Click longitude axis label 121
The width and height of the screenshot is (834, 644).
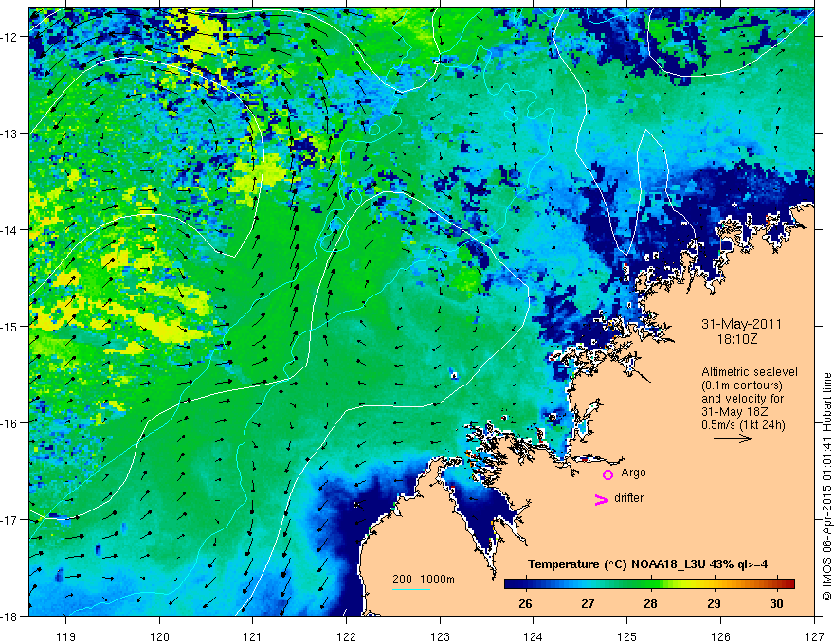pos(253,636)
